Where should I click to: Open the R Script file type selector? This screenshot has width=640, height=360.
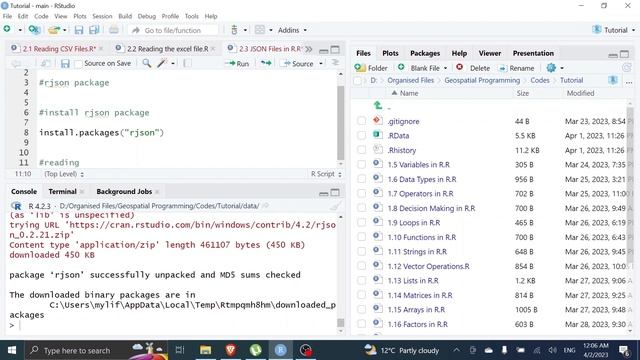[x=326, y=174]
